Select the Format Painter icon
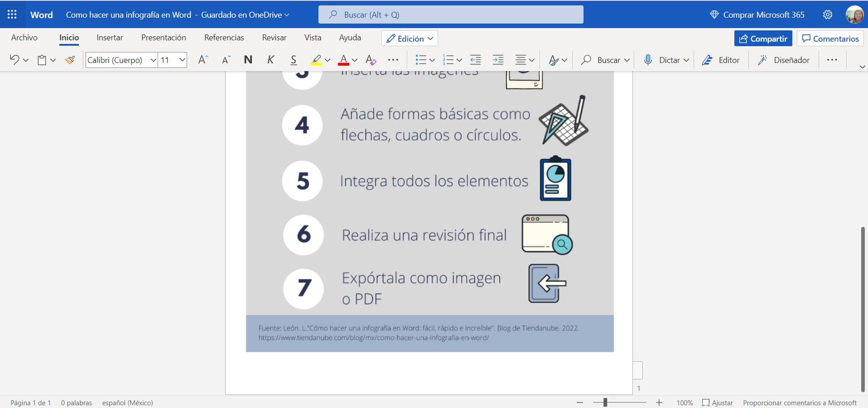868x408 pixels. [x=70, y=60]
